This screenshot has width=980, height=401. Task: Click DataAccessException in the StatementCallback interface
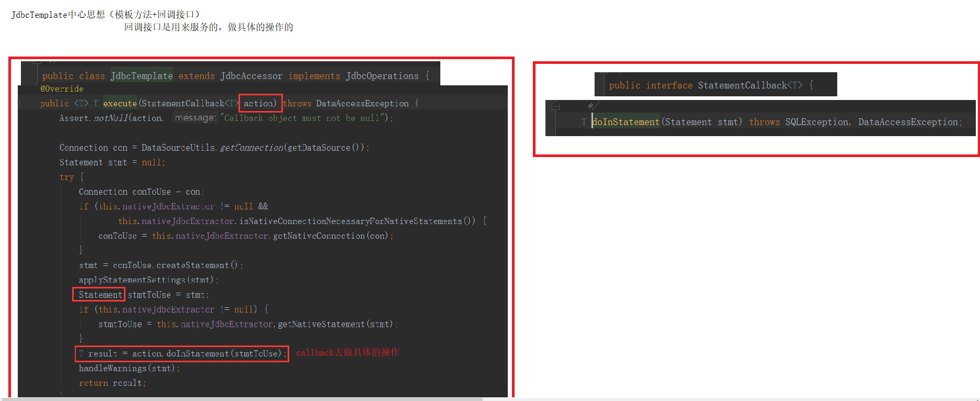coord(908,122)
